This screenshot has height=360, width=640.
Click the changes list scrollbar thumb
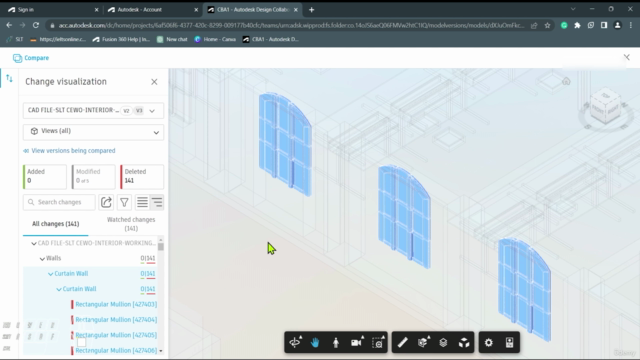[x=161, y=247]
